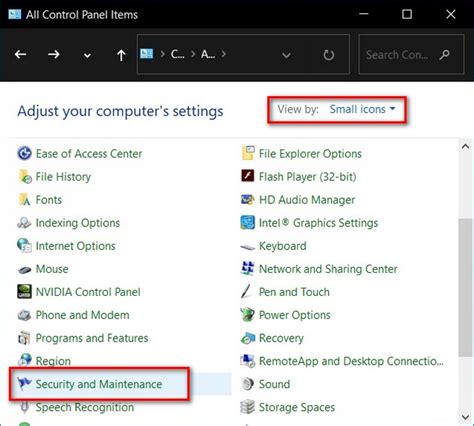Image resolution: width=474 pixels, height=426 pixels.
Task: Click the Programs and Features icon
Action: point(24,338)
